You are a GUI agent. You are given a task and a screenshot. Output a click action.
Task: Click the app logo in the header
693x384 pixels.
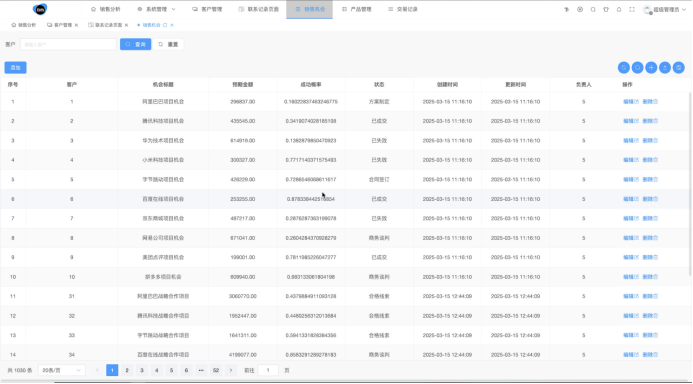point(40,9)
